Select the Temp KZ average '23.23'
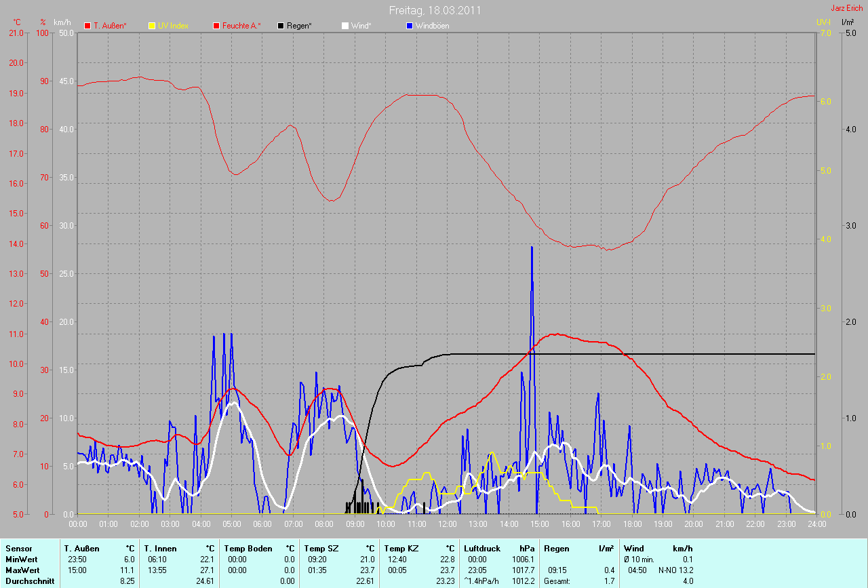 [445, 581]
